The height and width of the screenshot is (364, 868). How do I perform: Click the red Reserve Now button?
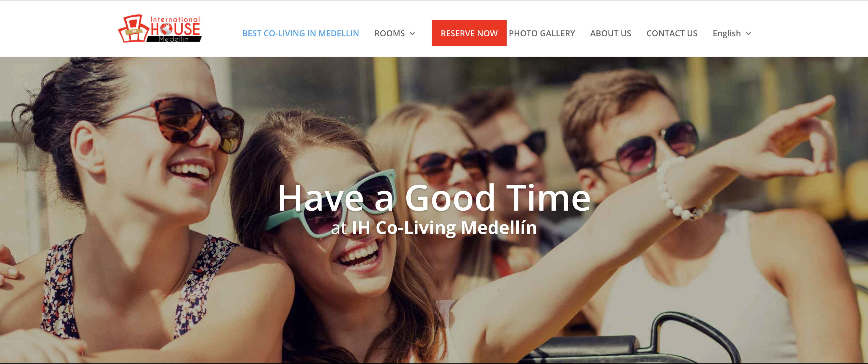coord(469,33)
